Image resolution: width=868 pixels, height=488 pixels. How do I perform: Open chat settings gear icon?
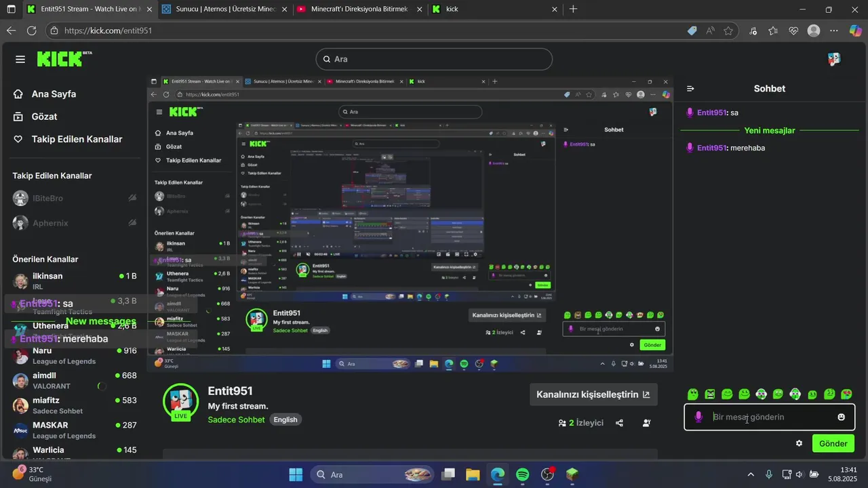(x=799, y=443)
